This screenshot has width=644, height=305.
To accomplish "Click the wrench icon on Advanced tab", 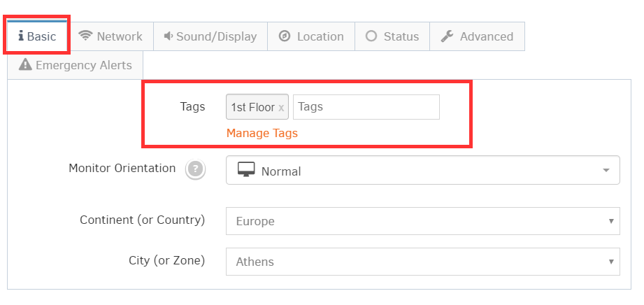I will [x=448, y=36].
